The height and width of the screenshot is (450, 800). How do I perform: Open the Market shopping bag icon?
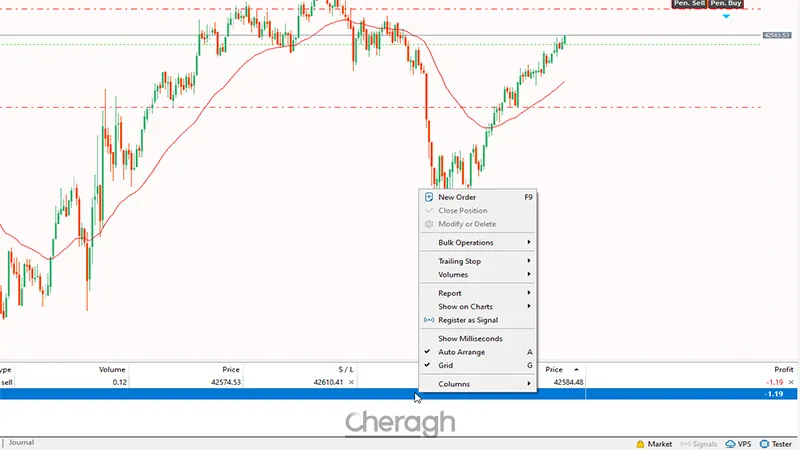coord(639,443)
